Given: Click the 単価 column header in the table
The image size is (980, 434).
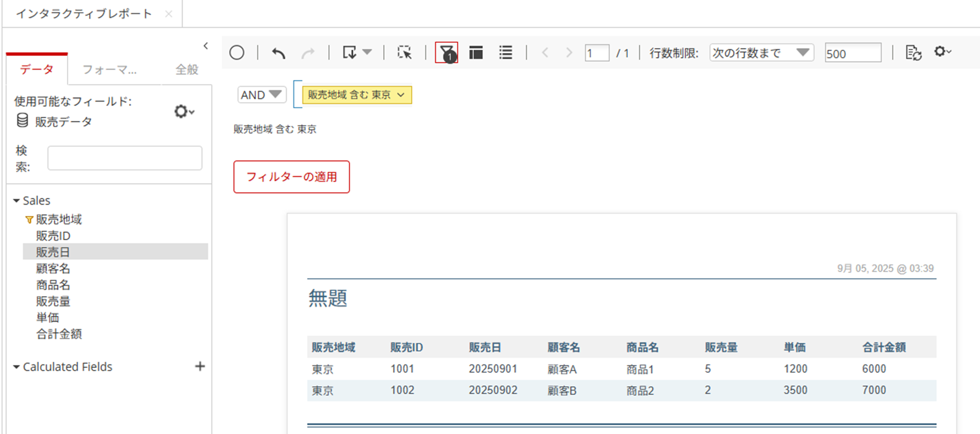Looking at the screenshot, I should tap(794, 347).
